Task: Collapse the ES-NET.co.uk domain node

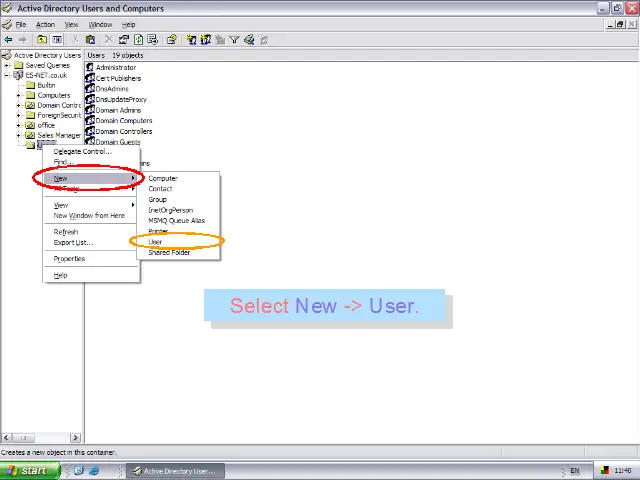Action: 7,75
